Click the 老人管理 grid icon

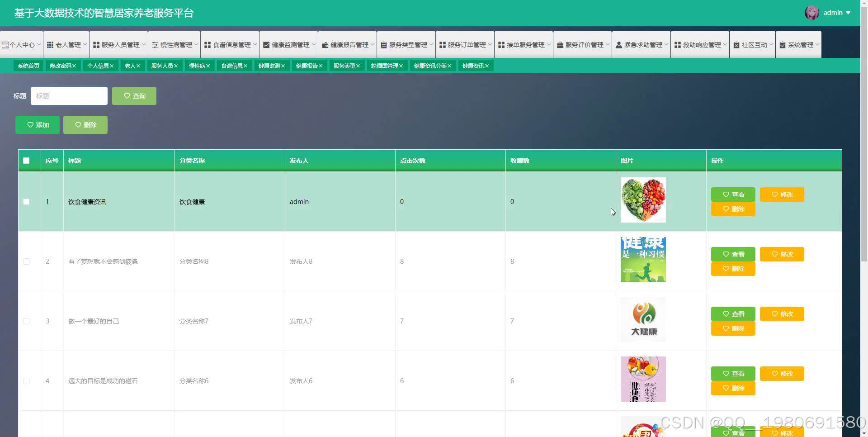coord(50,45)
